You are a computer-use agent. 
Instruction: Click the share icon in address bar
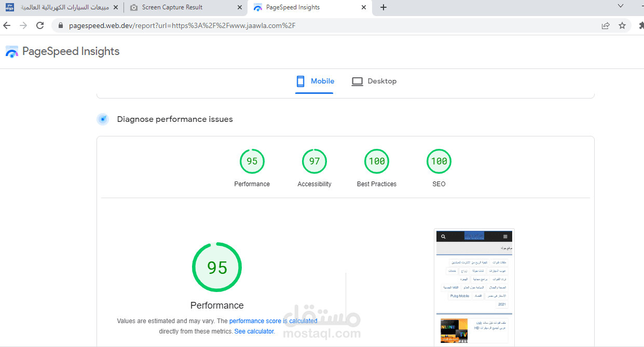click(x=606, y=25)
